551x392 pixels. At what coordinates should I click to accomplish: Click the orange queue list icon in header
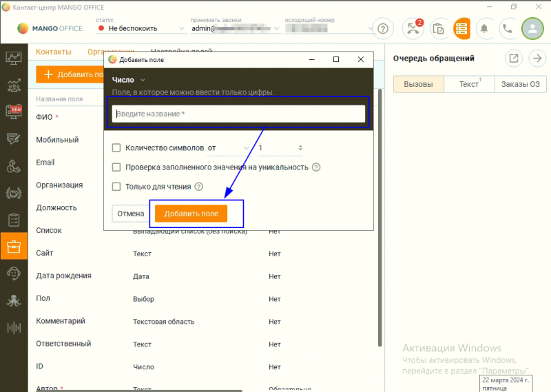(x=461, y=29)
